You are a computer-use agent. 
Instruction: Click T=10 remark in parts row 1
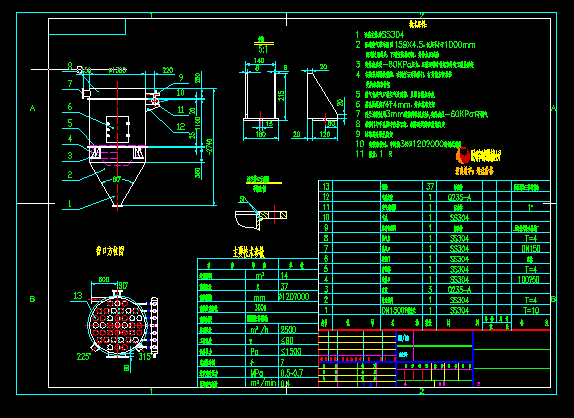click(x=531, y=310)
